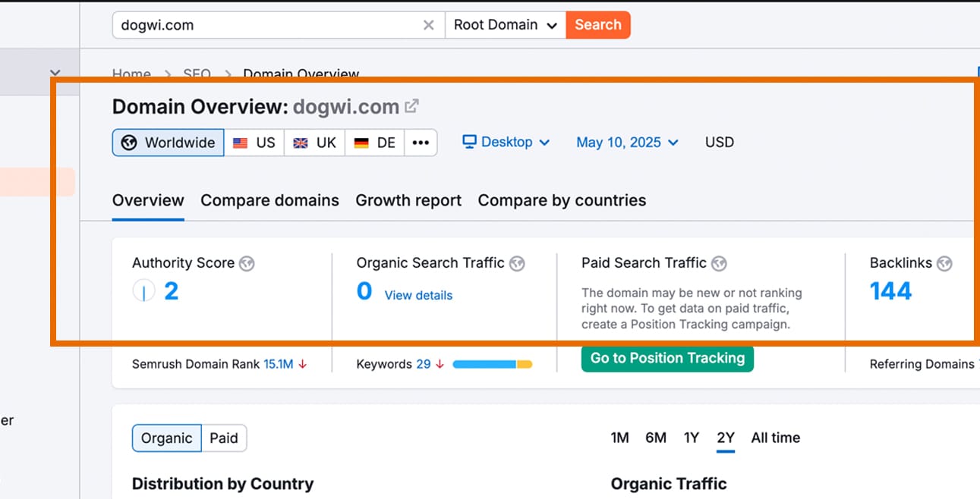Image resolution: width=980 pixels, height=499 pixels.
Task: Open the Overview tab
Action: pos(148,201)
